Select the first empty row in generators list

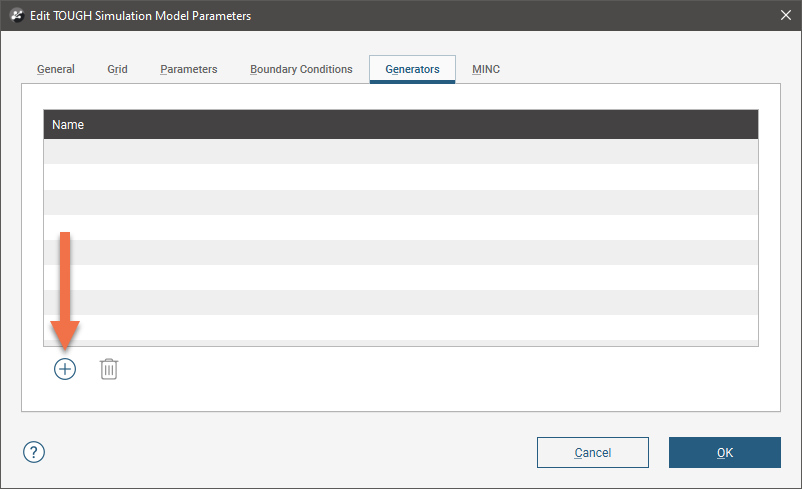(x=400, y=152)
